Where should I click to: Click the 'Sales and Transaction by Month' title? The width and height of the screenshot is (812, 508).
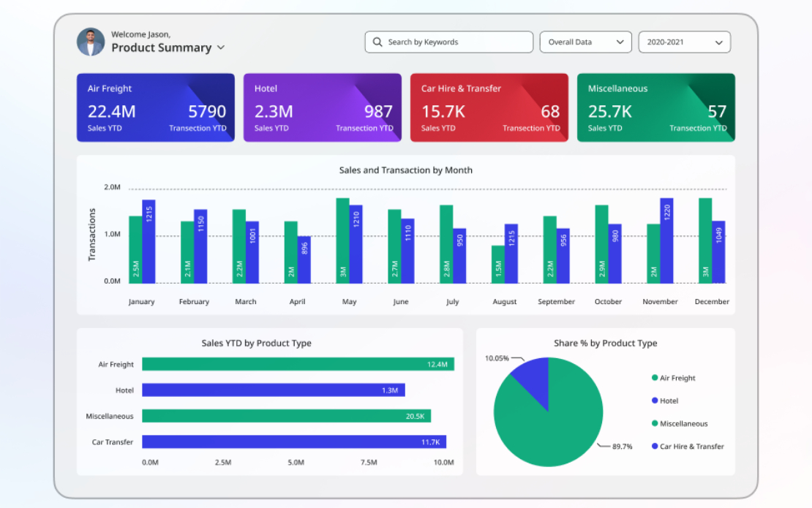click(405, 170)
